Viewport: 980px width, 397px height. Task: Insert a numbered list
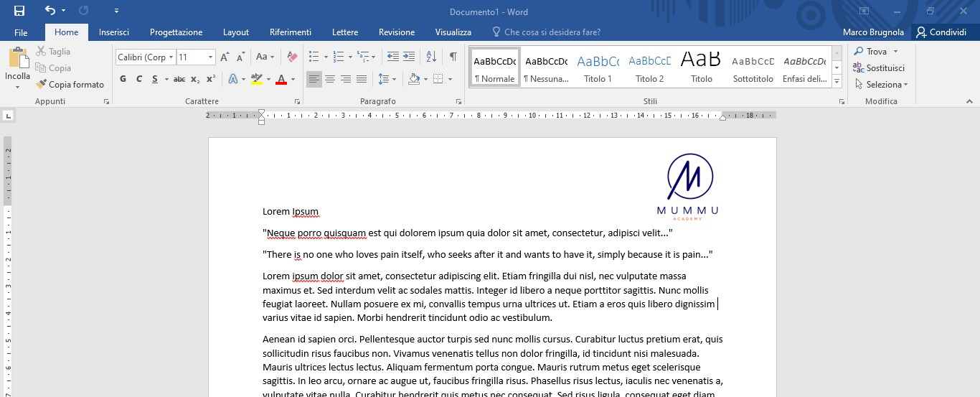tap(338, 57)
